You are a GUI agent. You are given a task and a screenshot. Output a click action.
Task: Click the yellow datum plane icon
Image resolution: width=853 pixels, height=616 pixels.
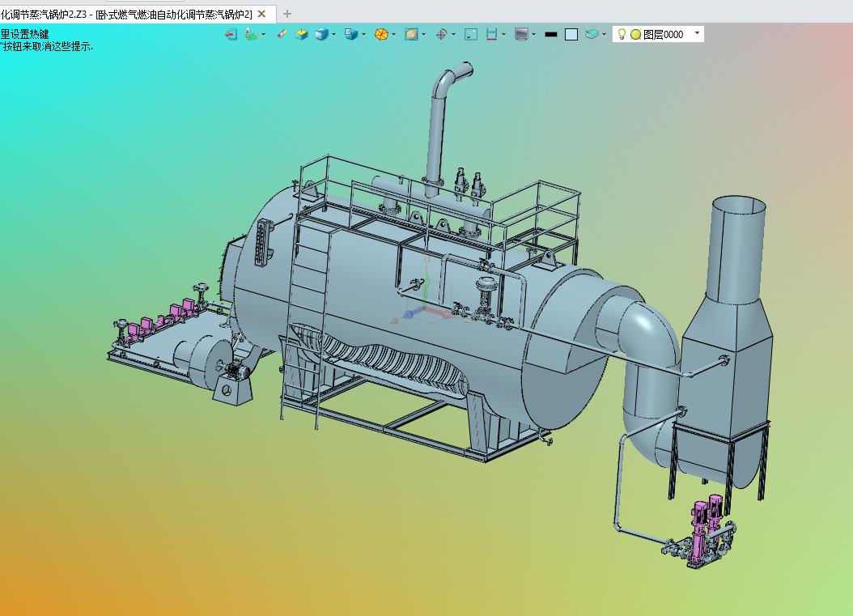click(301, 34)
